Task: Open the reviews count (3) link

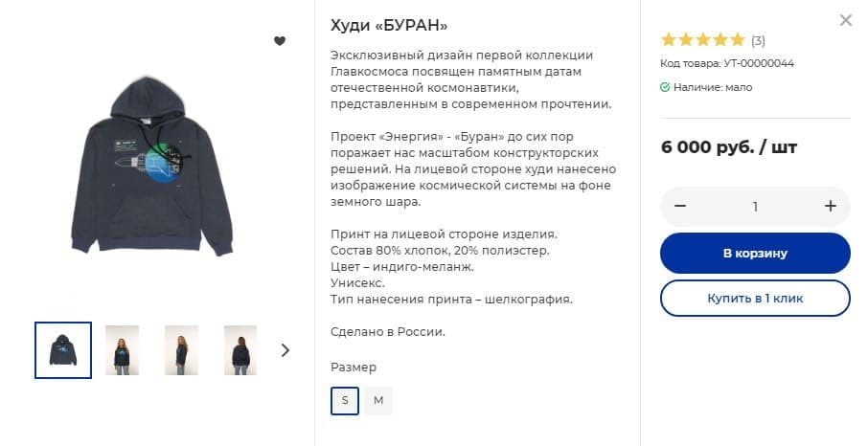Action: pos(758,40)
